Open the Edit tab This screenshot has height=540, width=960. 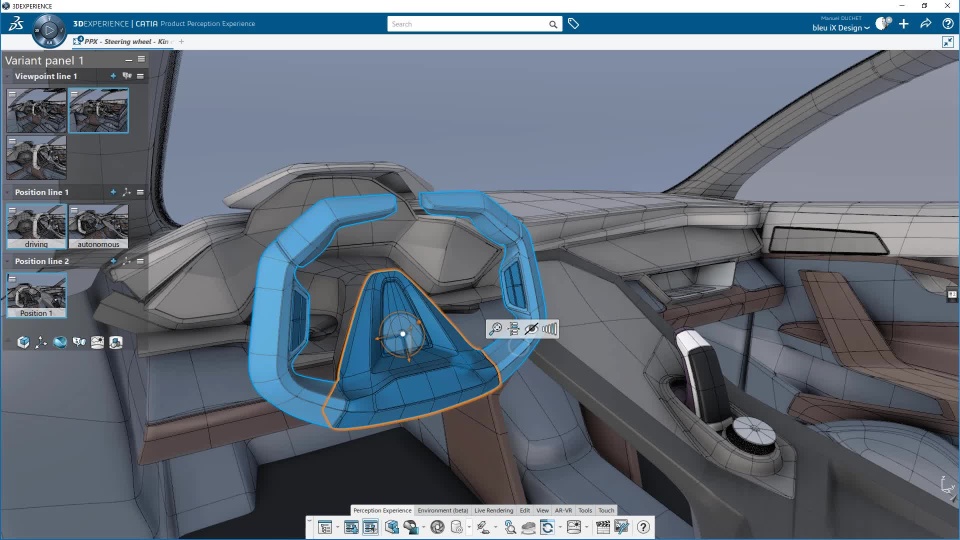coord(525,511)
